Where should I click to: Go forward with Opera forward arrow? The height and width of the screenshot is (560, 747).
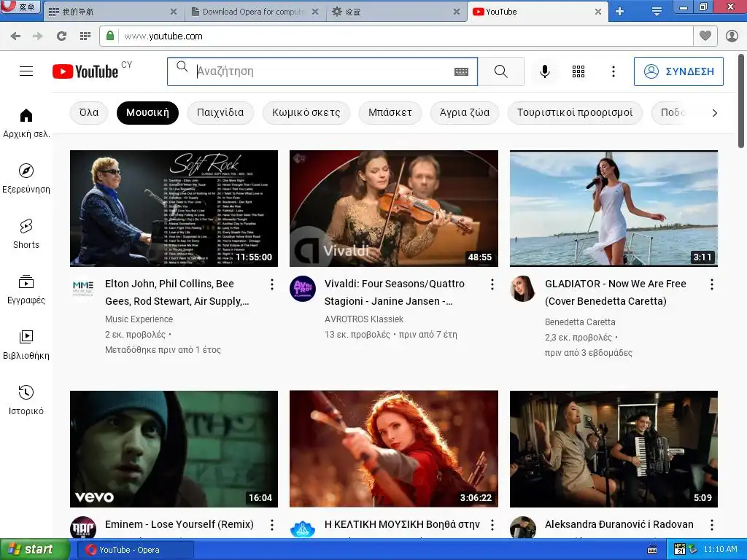(38, 36)
